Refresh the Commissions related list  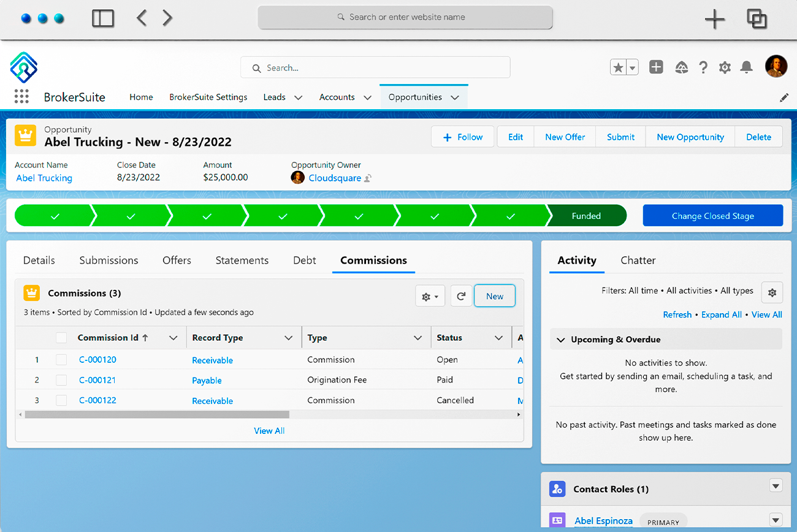pos(461,295)
